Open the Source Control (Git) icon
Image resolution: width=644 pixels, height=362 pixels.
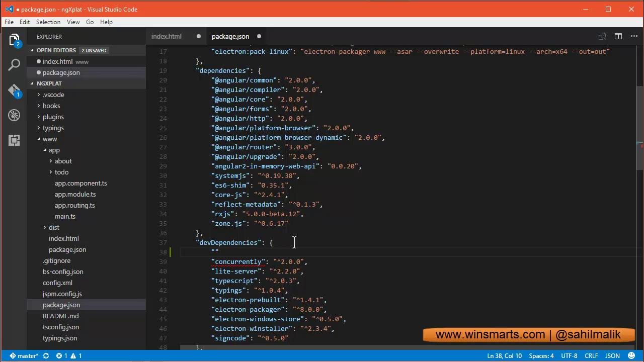[x=14, y=90]
